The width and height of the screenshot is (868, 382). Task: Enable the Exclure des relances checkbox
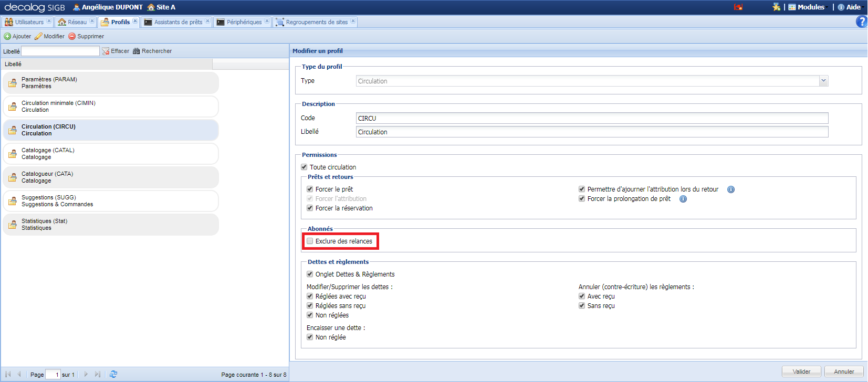point(310,241)
